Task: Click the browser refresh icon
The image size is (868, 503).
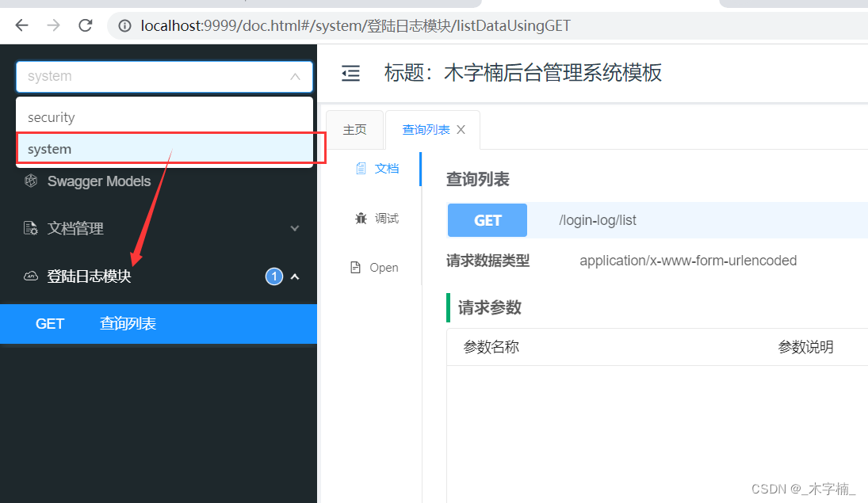Action: [86, 25]
